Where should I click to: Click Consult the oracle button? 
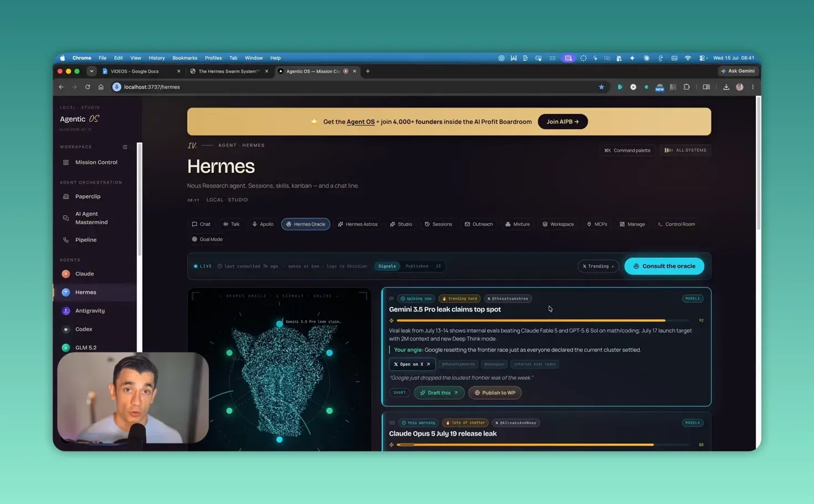point(664,266)
